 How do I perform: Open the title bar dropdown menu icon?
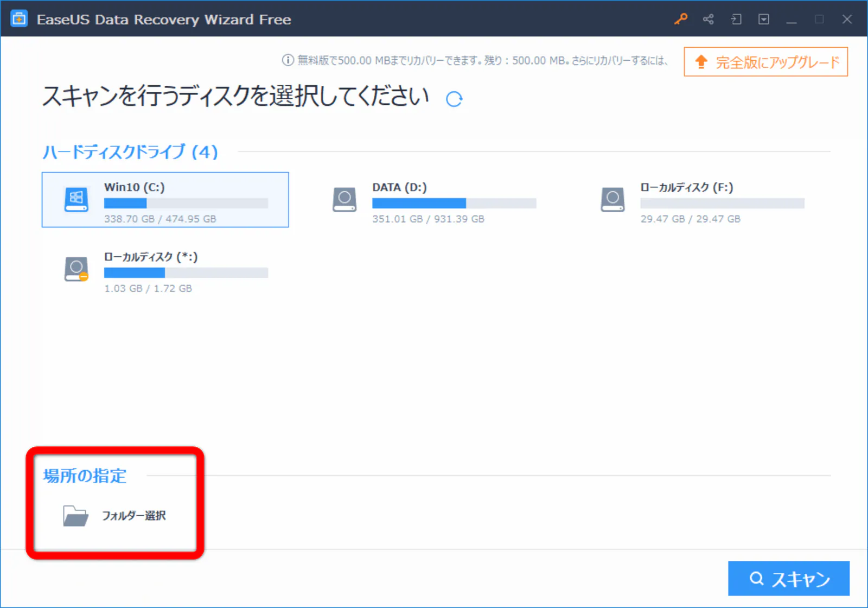tap(763, 19)
